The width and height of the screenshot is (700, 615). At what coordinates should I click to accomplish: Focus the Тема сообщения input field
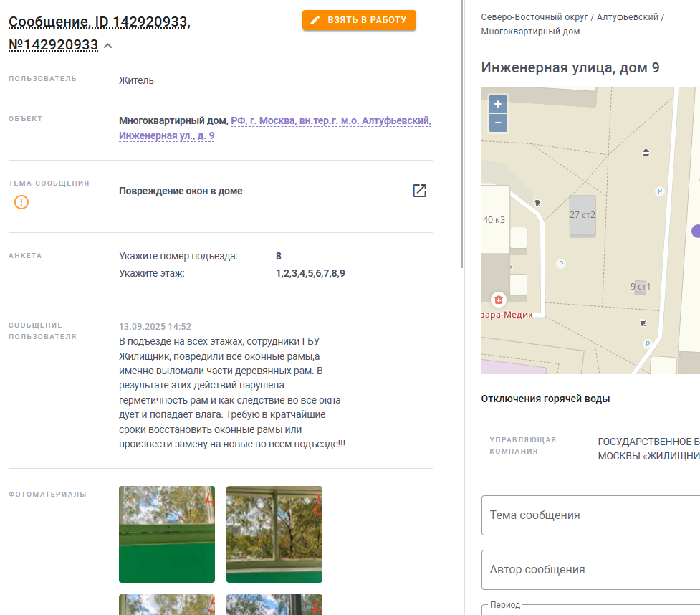[590, 515]
